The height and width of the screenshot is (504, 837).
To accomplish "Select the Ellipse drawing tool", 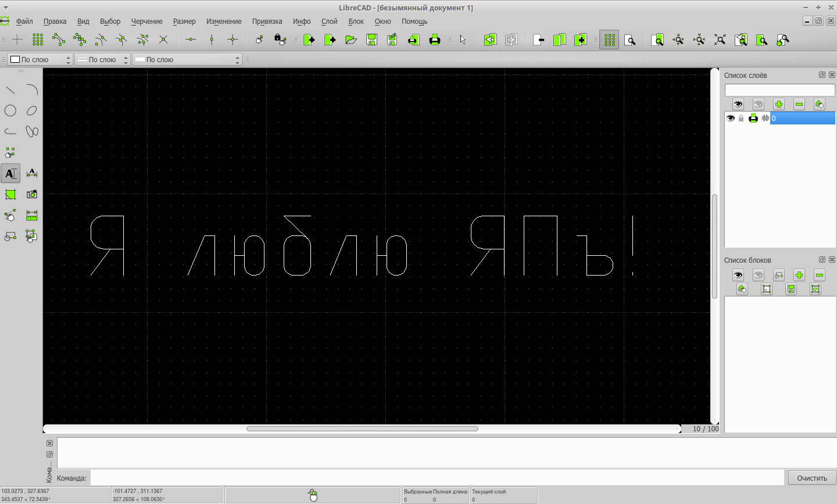I will [32, 110].
